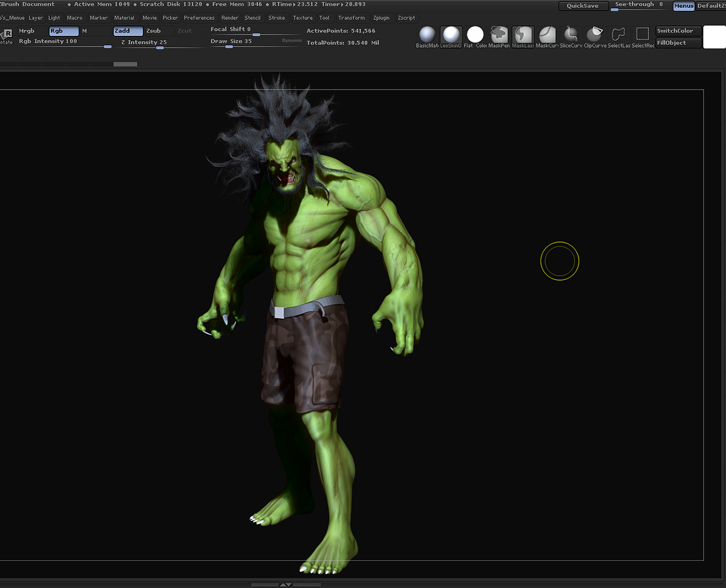The height and width of the screenshot is (588, 726).
Task: Select the LeoSkin material sphere
Action: [x=451, y=38]
